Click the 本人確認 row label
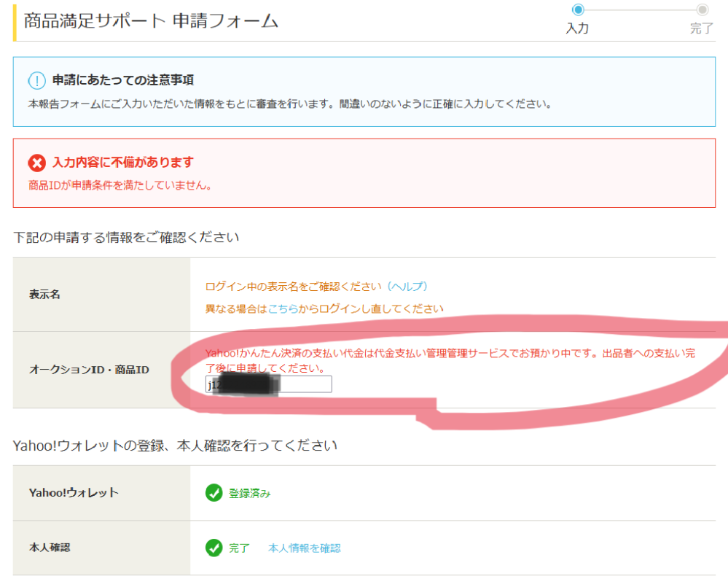Viewport: 728px width, 579px height. point(50,548)
